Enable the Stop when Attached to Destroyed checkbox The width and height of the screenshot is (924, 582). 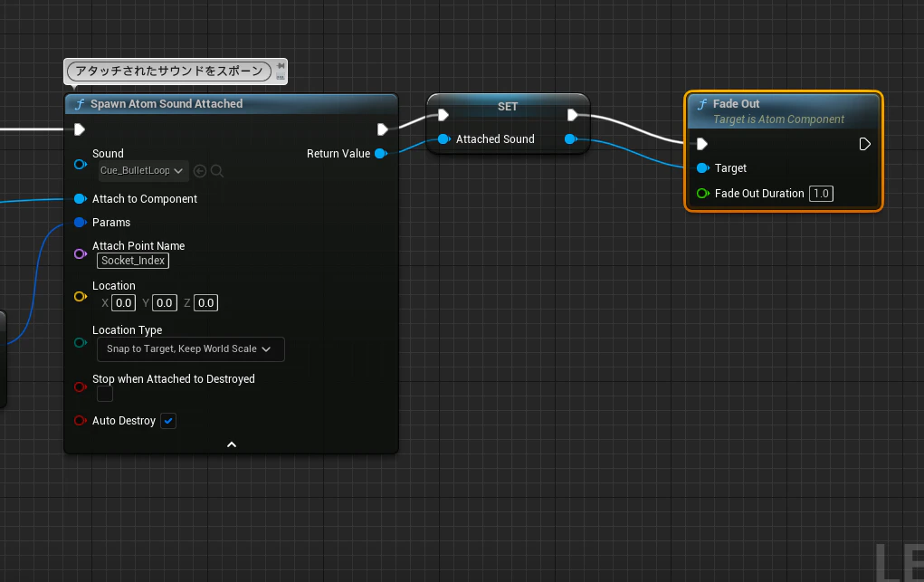pyautogui.click(x=105, y=394)
